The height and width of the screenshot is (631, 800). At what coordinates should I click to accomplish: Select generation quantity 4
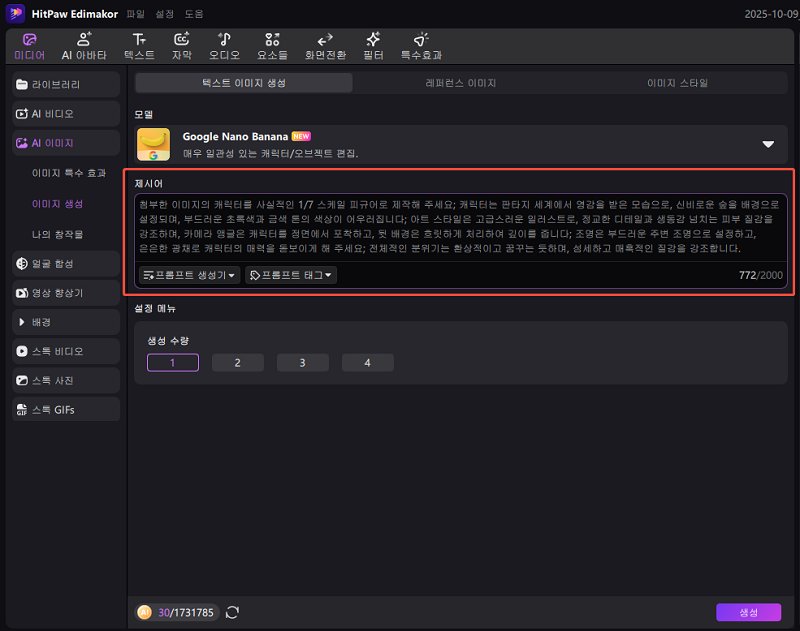coord(367,363)
